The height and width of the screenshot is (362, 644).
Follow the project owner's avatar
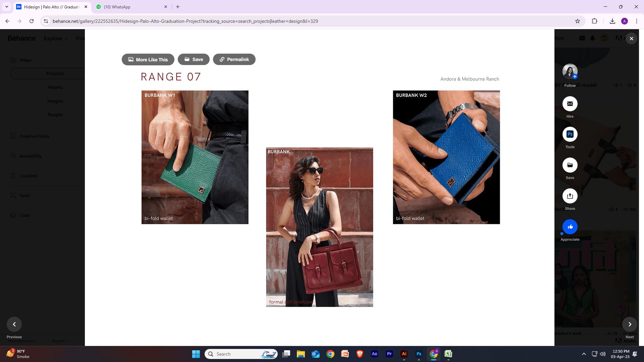point(570,71)
